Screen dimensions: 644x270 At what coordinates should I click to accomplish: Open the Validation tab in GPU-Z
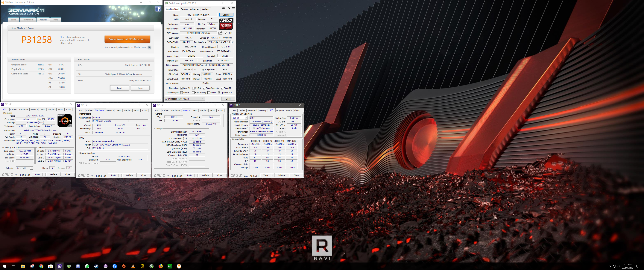tap(206, 9)
